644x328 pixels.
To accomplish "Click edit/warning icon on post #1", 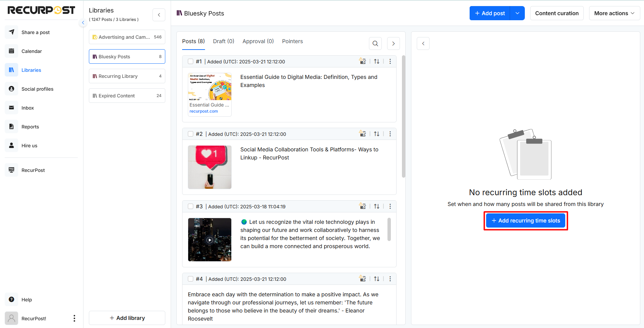I will (x=363, y=61).
